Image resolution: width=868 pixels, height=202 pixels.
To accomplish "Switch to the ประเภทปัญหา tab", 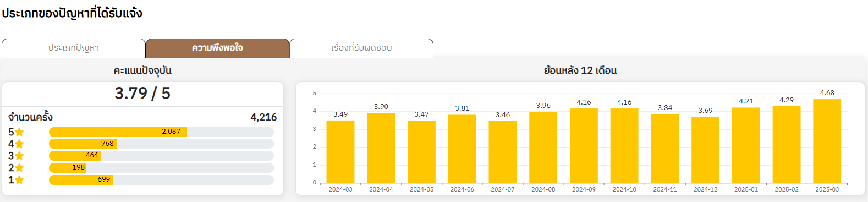I will [x=74, y=48].
